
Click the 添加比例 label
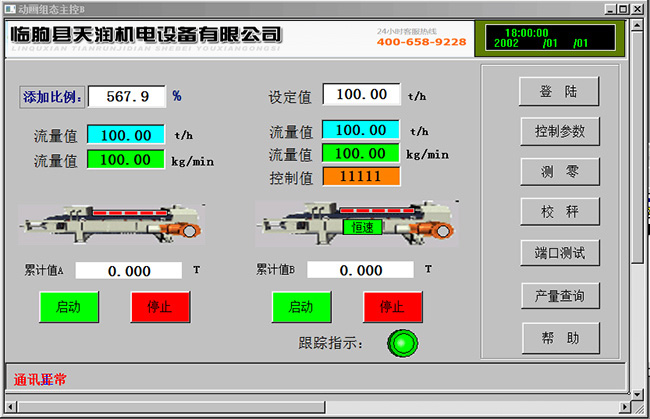click(52, 97)
